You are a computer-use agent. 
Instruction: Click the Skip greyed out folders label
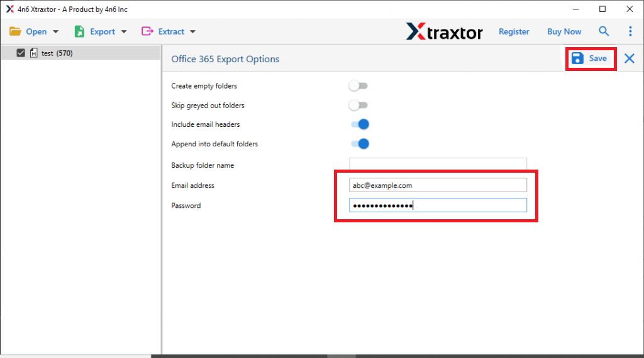coord(208,106)
